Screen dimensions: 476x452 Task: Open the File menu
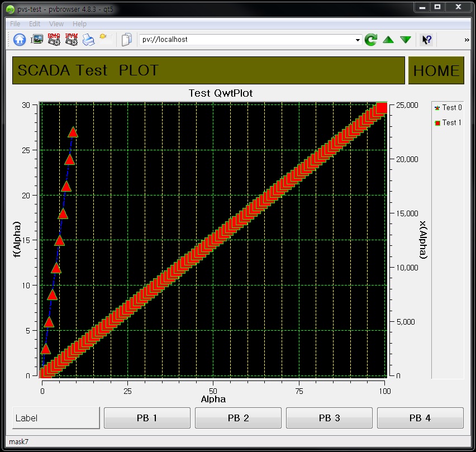pyautogui.click(x=14, y=23)
